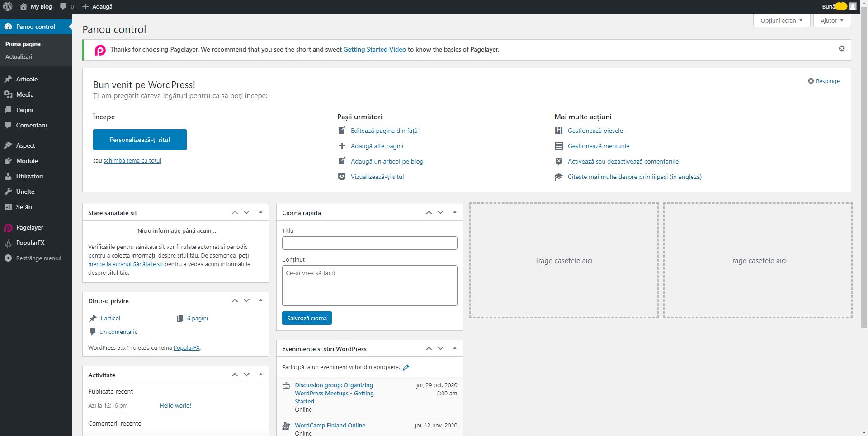The height and width of the screenshot is (436, 868).
Task: Move Stare sănătate sit panel down
Action: coord(247,212)
